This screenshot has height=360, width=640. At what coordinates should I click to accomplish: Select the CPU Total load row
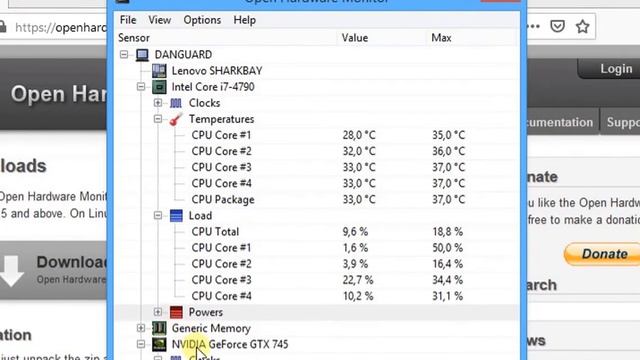318,231
